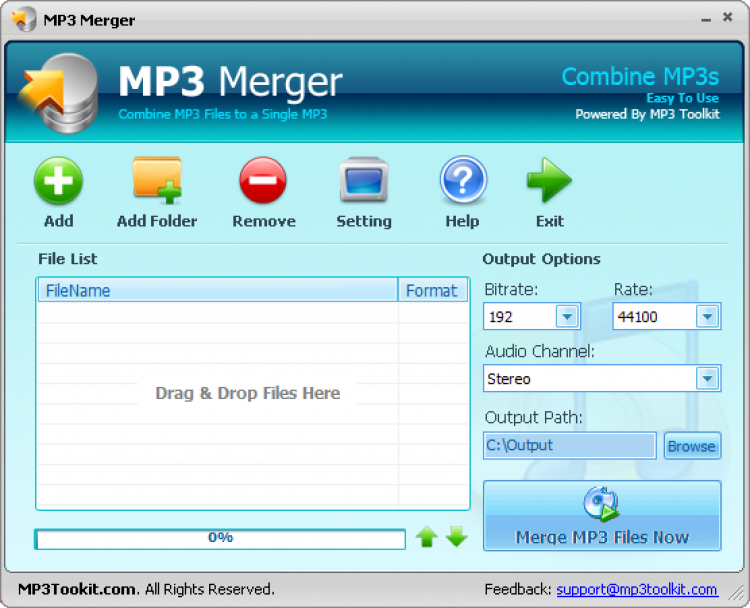The height and width of the screenshot is (608, 750).
Task: Click the red Remove icon
Action: click(x=263, y=181)
